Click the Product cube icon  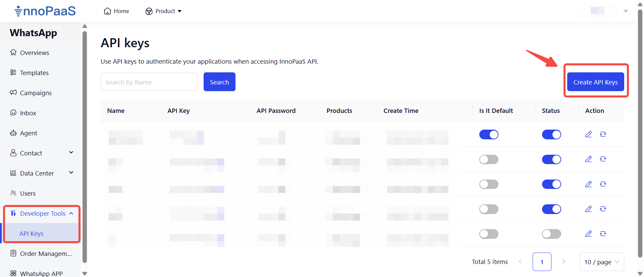[149, 11]
